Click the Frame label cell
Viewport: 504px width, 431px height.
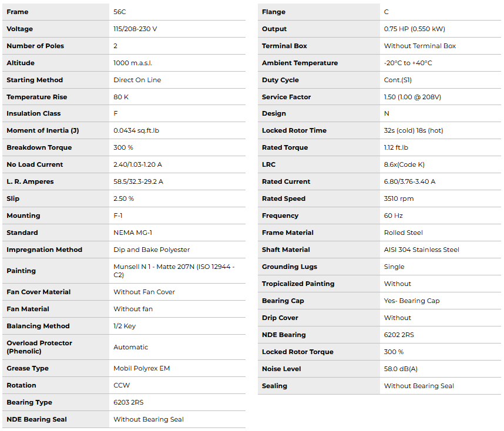pyautogui.click(x=18, y=12)
